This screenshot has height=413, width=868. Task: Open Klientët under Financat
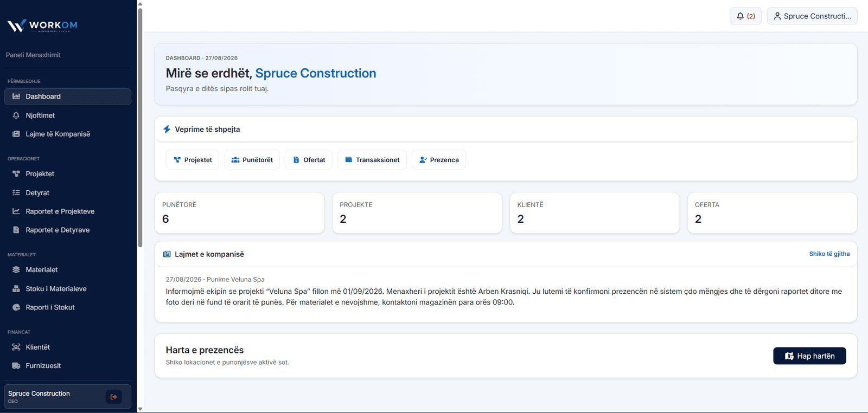68,347
